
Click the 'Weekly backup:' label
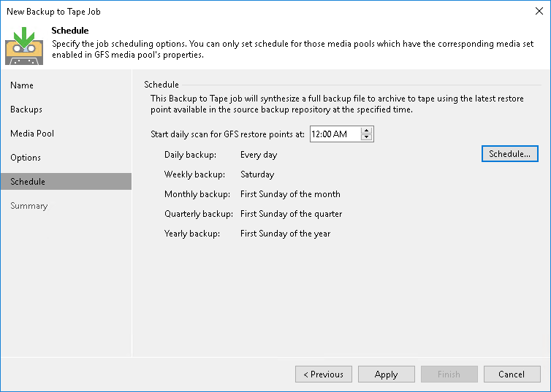(x=194, y=174)
